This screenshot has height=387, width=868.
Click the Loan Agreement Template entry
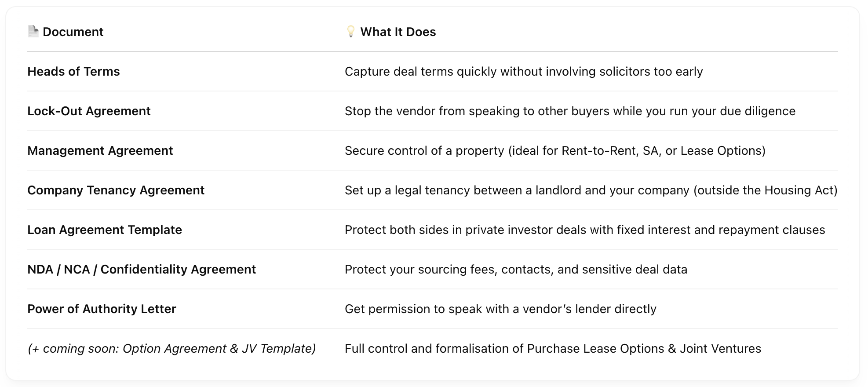pos(105,230)
